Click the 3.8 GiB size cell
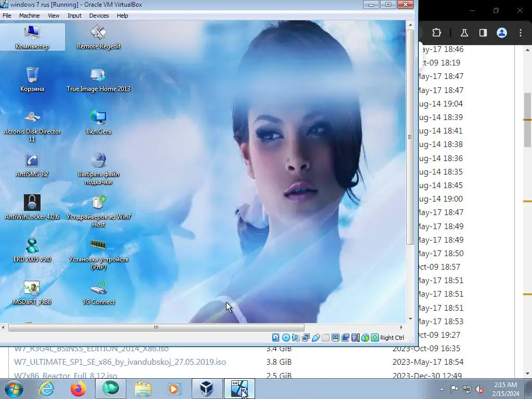The image size is (532, 399). (278, 362)
